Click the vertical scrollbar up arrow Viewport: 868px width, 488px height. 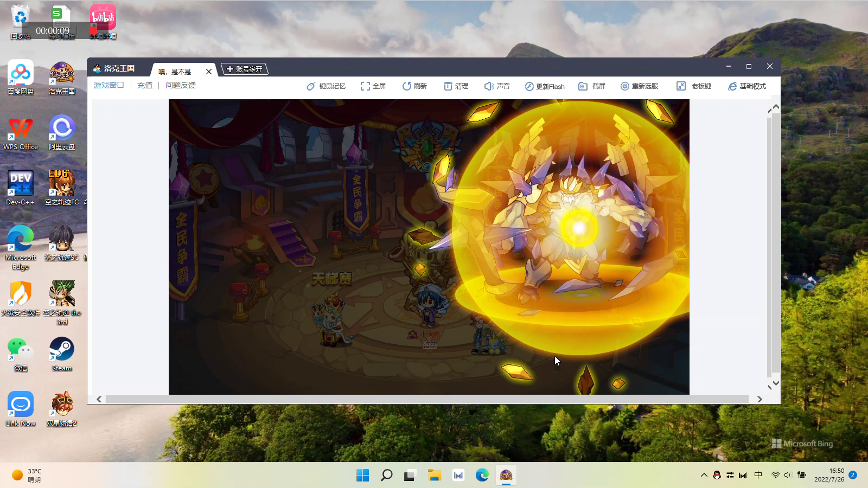point(775,107)
